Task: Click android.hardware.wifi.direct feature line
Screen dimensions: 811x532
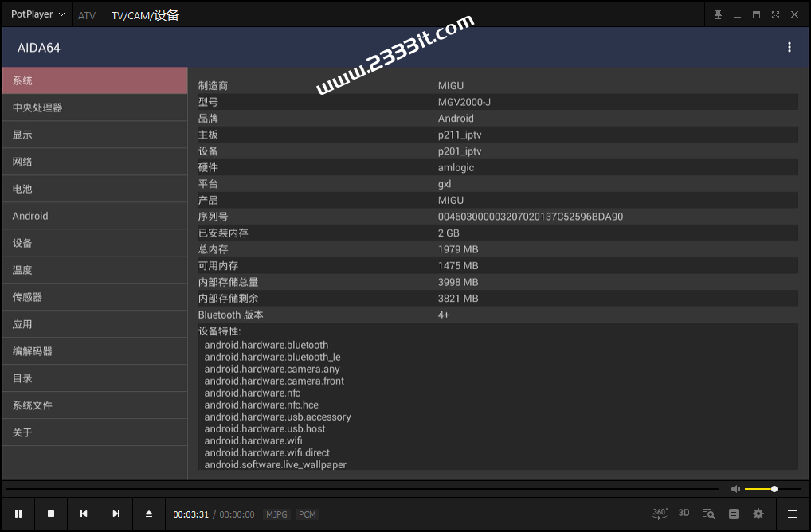Action: click(267, 452)
